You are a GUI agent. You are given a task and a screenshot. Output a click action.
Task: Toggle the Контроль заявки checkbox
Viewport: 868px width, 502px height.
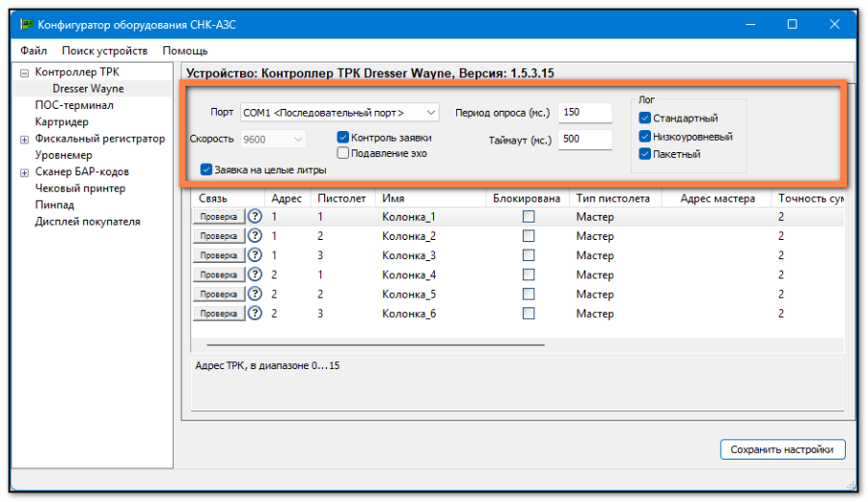342,138
